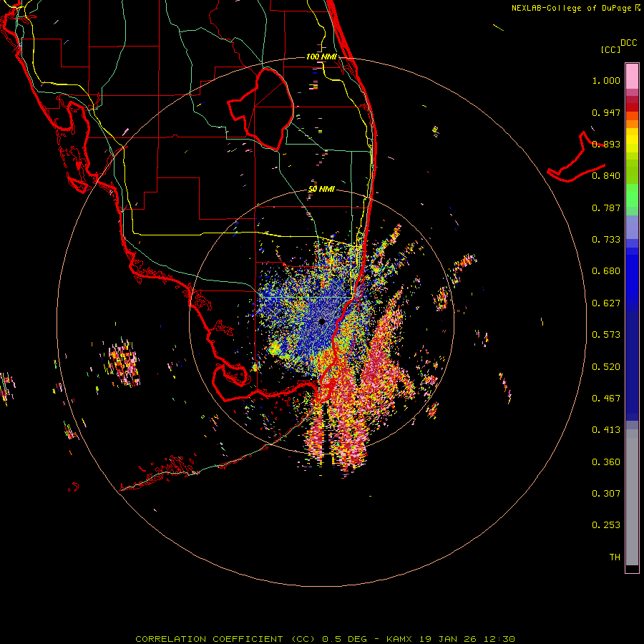Click the orange band of the color scale
The height and width of the screenshot is (644, 644).
(x=632, y=120)
